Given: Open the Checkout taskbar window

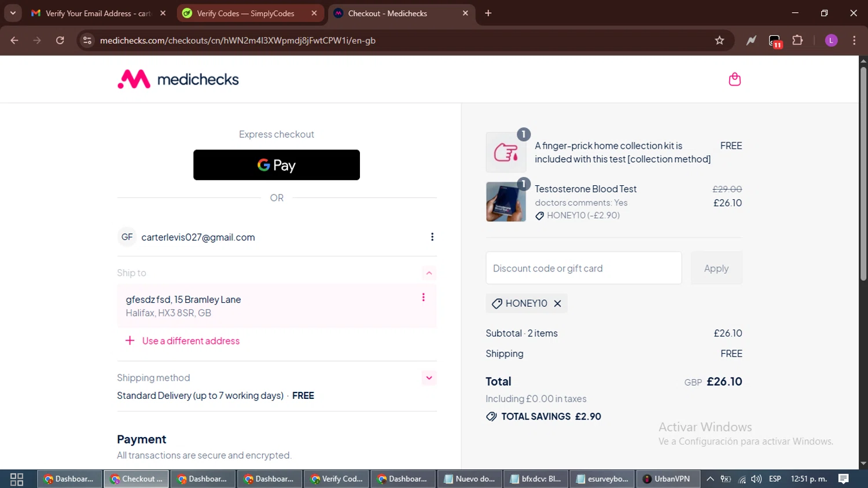Looking at the screenshot, I should tap(136, 479).
